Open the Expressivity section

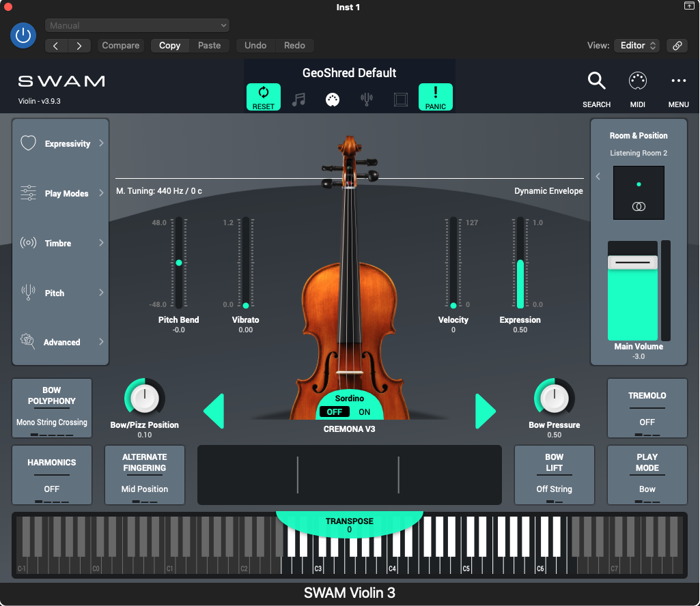(61, 143)
